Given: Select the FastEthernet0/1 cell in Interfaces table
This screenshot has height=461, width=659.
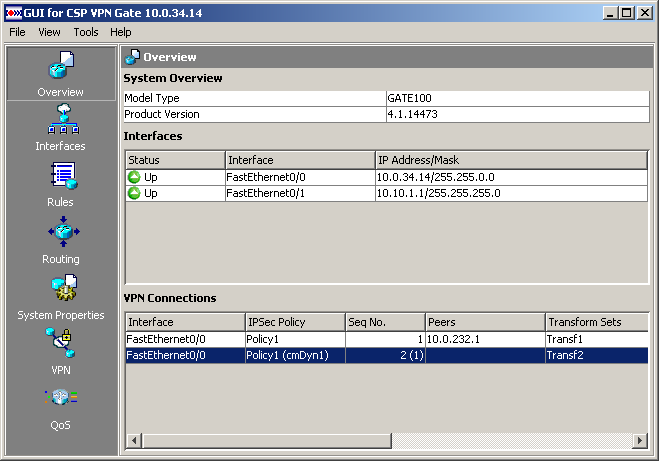Looking at the screenshot, I should coord(300,193).
